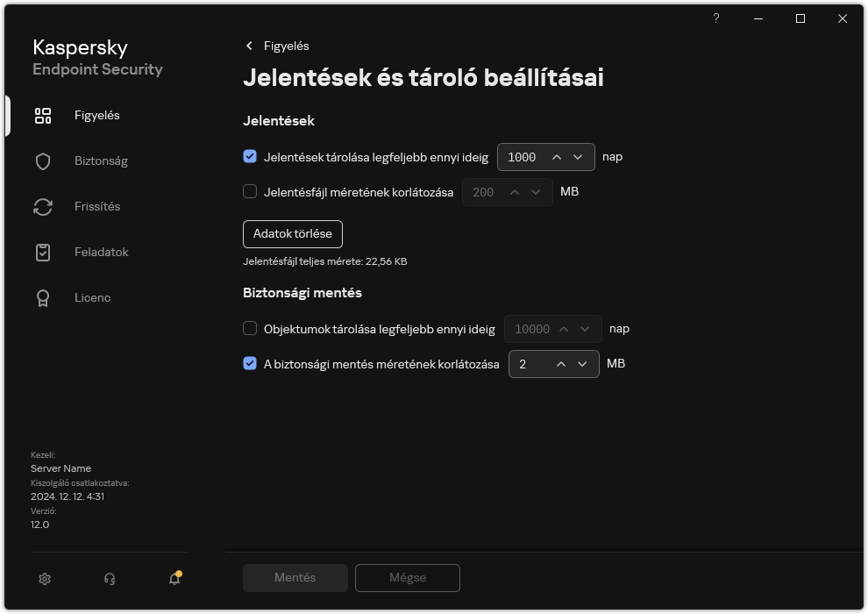Open notifications via the bell icon
The width and height of the screenshot is (868, 614).
pyautogui.click(x=174, y=579)
